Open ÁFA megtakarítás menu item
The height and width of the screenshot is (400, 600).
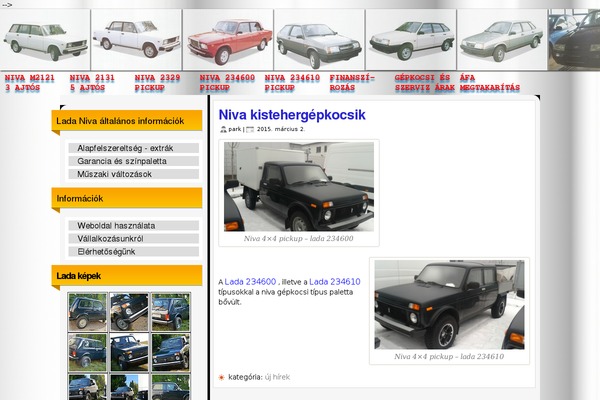489,83
